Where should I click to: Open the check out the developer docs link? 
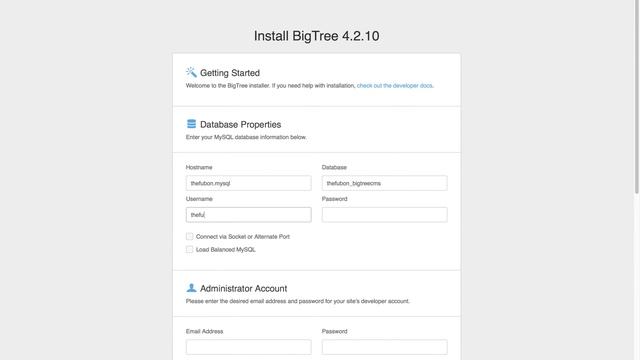click(x=394, y=86)
